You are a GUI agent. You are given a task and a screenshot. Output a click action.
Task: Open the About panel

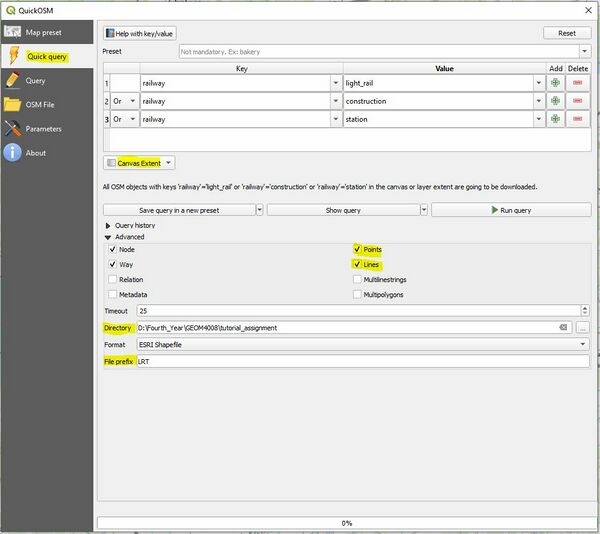point(36,153)
